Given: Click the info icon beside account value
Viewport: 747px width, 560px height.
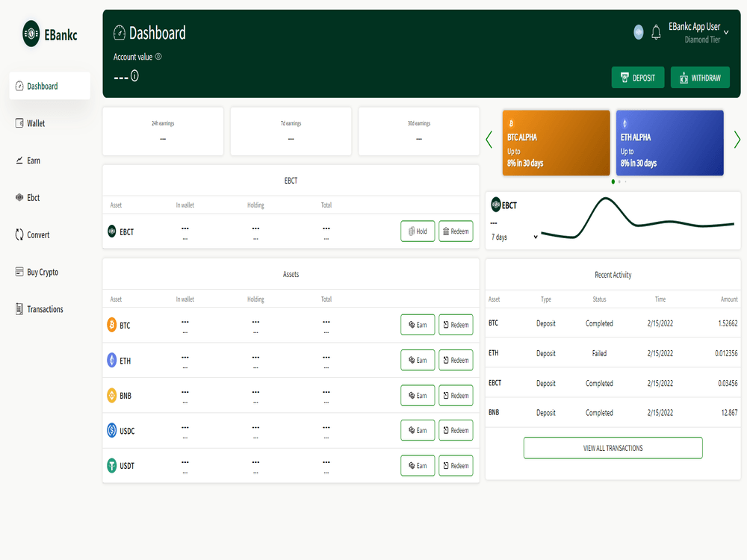Looking at the screenshot, I should tap(134, 75).
